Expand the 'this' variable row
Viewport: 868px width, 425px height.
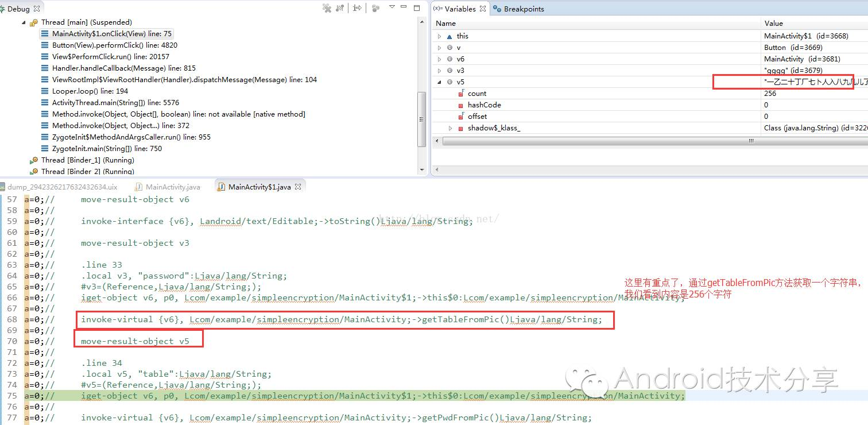[x=440, y=36]
